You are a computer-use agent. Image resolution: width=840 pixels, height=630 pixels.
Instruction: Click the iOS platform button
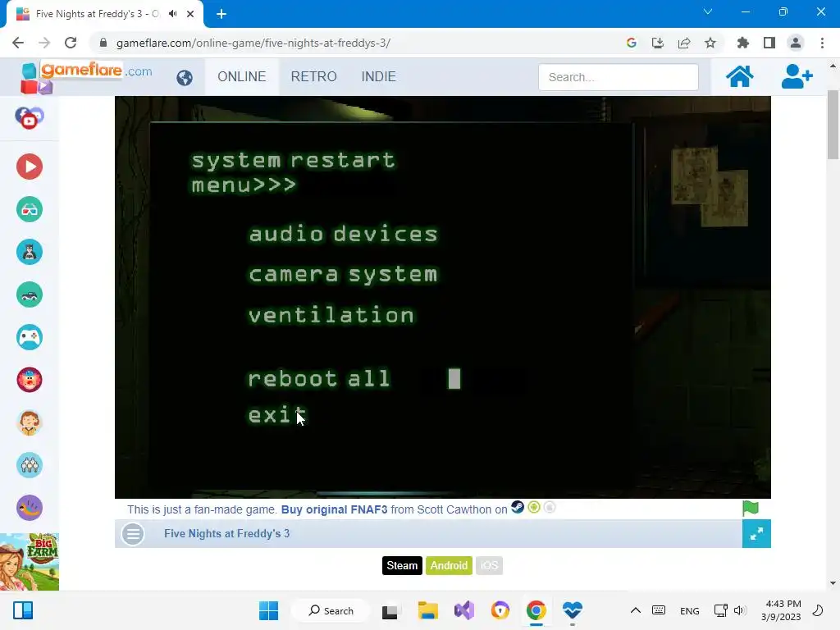tap(489, 566)
